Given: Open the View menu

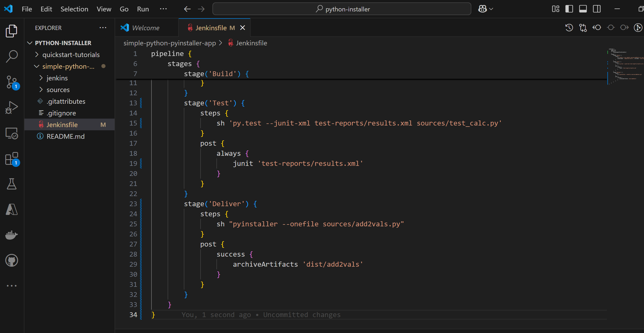Looking at the screenshot, I should coord(104,9).
